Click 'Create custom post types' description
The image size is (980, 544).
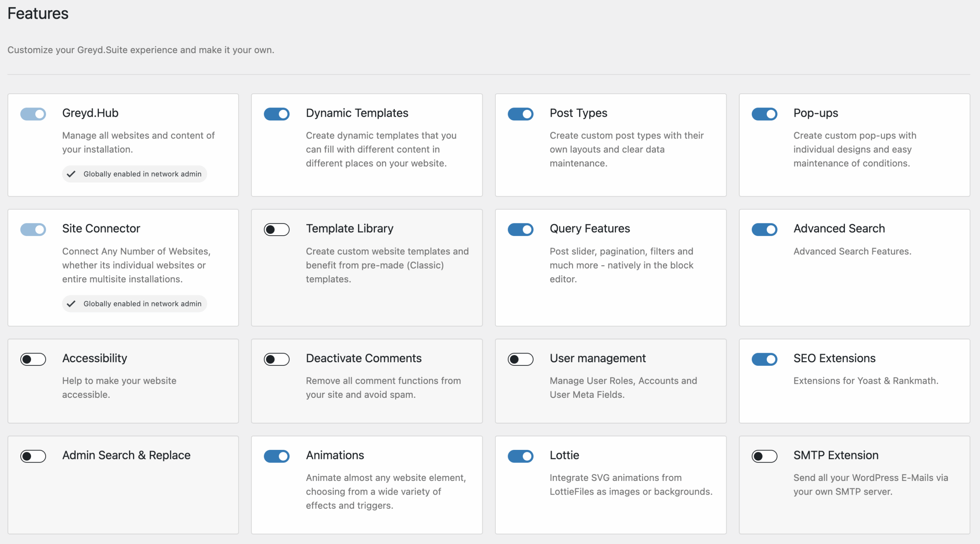point(627,150)
